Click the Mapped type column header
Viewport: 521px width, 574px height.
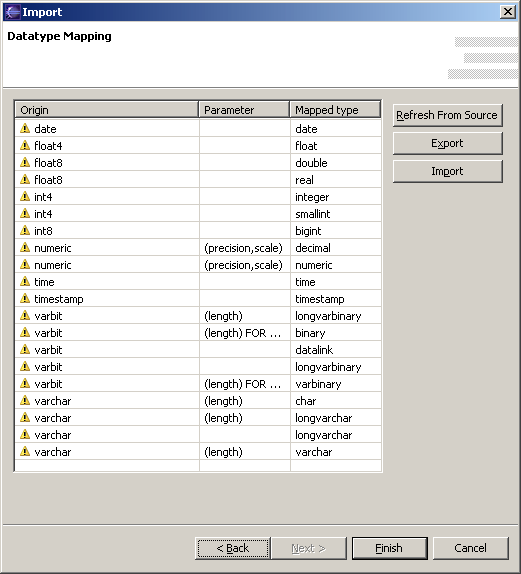click(335, 110)
